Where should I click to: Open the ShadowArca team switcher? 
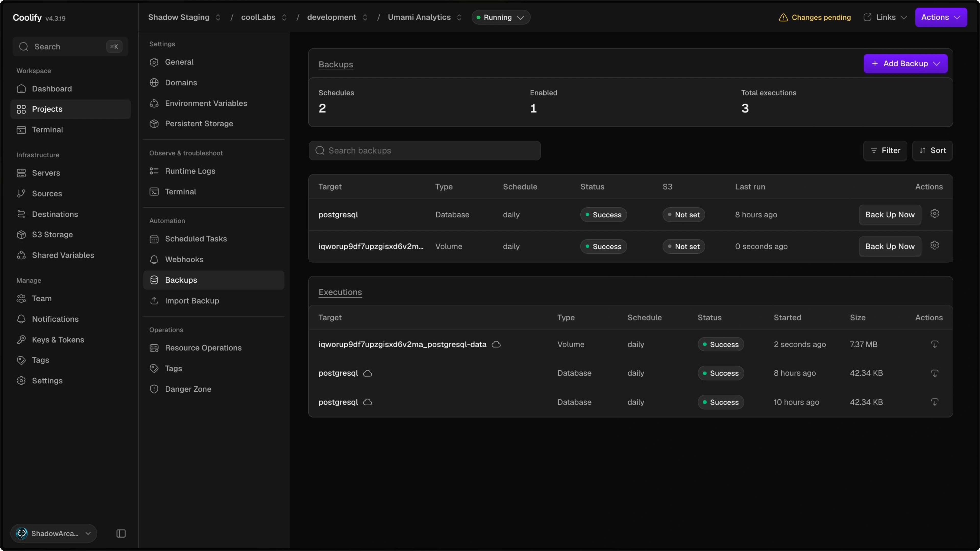tap(54, 533)
